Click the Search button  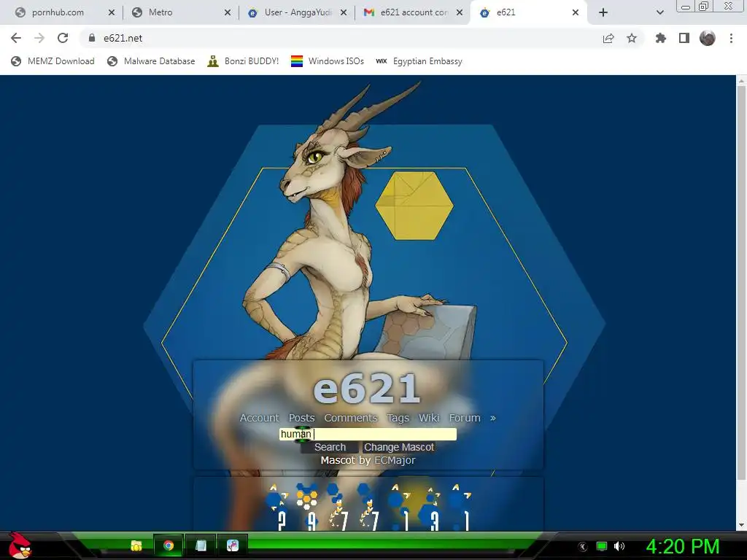(x=330, y=447)
